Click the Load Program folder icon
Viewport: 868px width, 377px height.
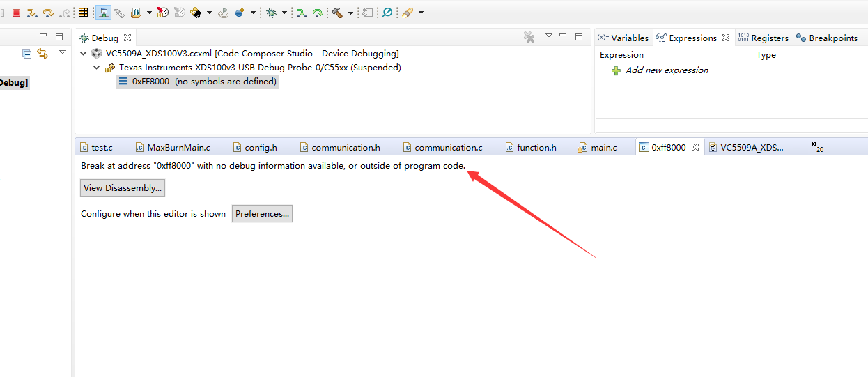(136, 13)
